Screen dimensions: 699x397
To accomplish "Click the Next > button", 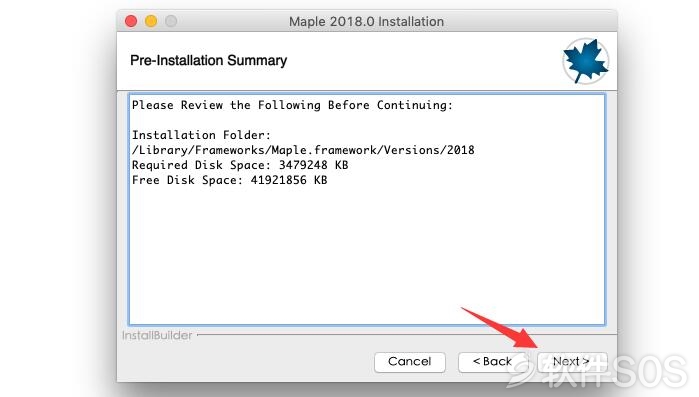I will (572, 361).
